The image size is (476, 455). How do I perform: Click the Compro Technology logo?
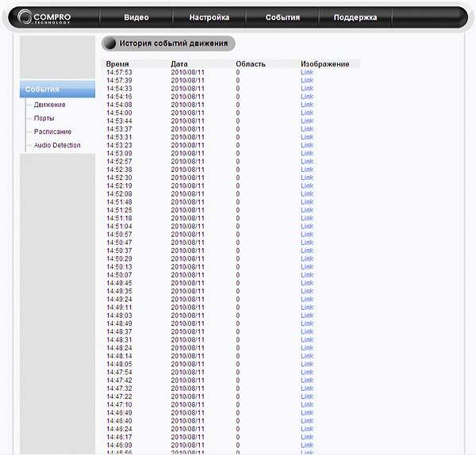tap(44, 17)
